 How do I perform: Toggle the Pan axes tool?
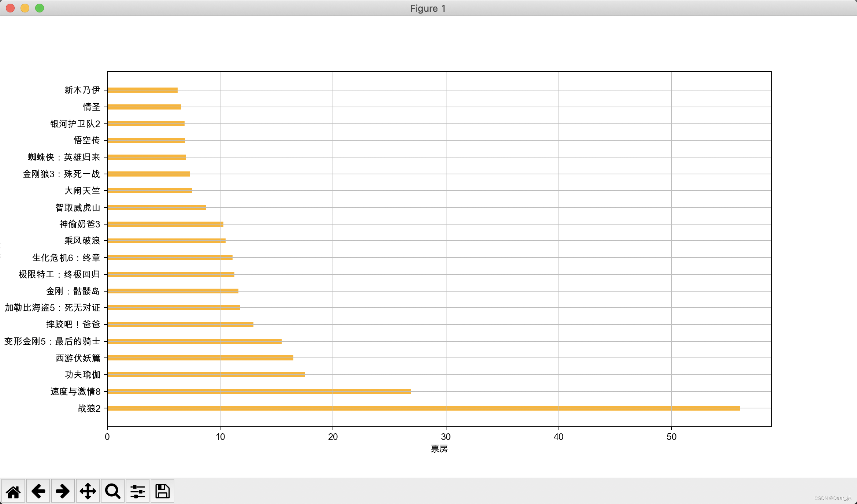(x=88, y=491)
